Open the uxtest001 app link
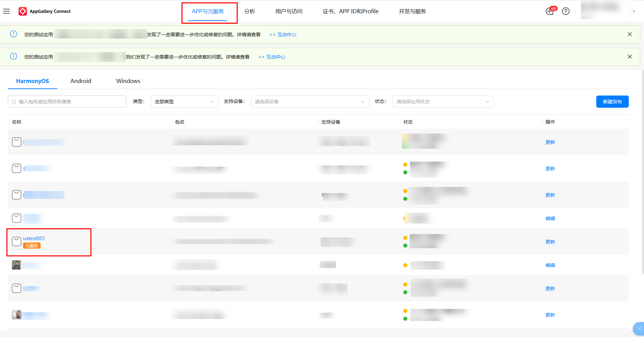644x337 pixels. click(x=34, y=238)
